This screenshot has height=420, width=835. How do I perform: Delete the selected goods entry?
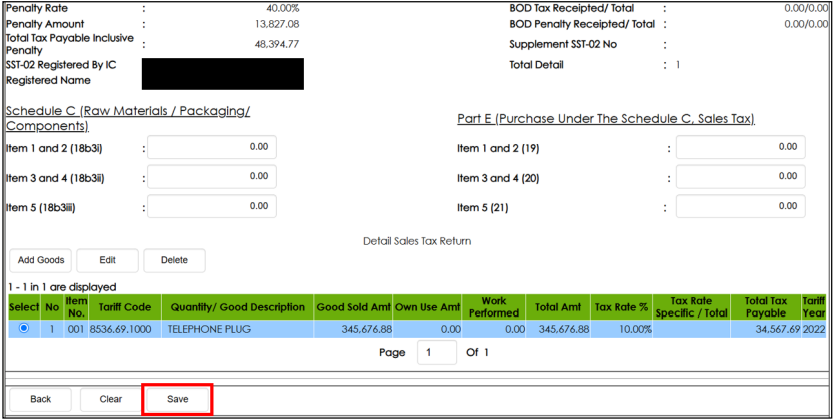point(174,260)
